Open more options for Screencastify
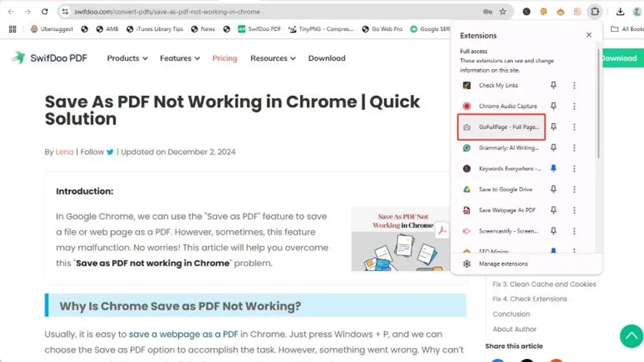644x362 pixels. 574,231
